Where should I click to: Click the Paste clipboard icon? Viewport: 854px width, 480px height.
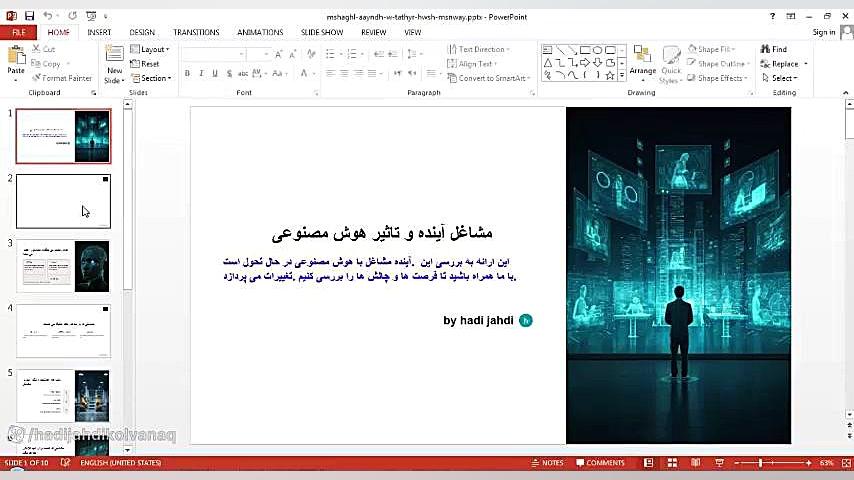click(16, 56)
